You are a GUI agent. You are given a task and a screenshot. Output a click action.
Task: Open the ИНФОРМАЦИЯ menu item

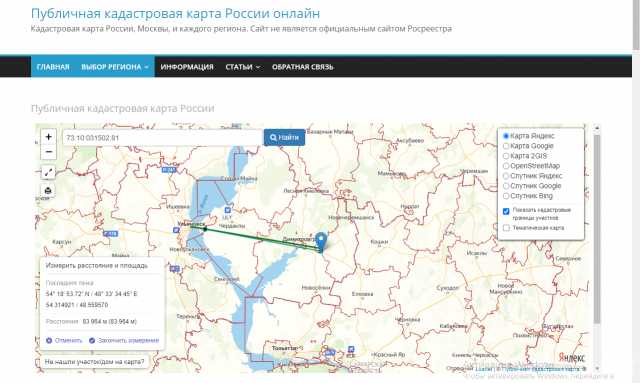pyautogui.click(x=187, y=67)
